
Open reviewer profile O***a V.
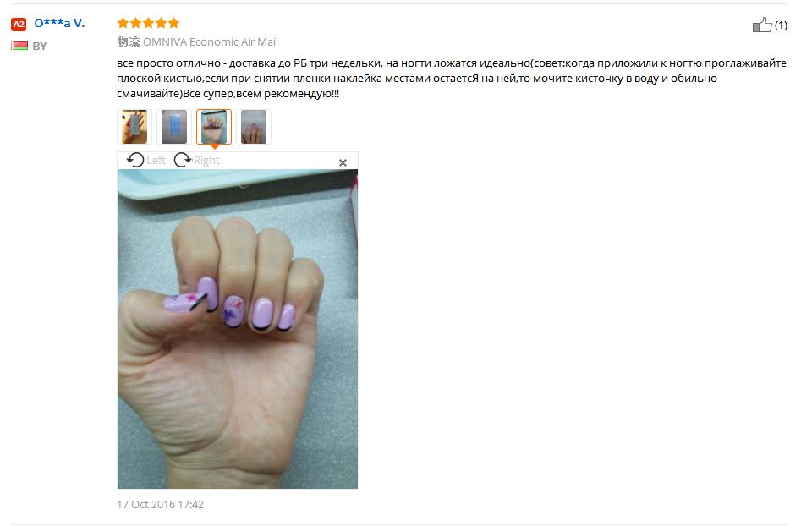(x=59, y=24)
